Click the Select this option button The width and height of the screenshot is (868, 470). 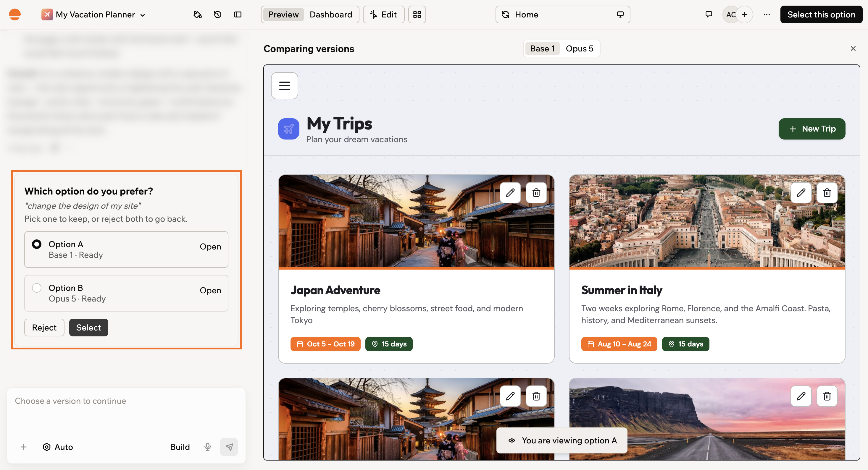pos(821,14)
